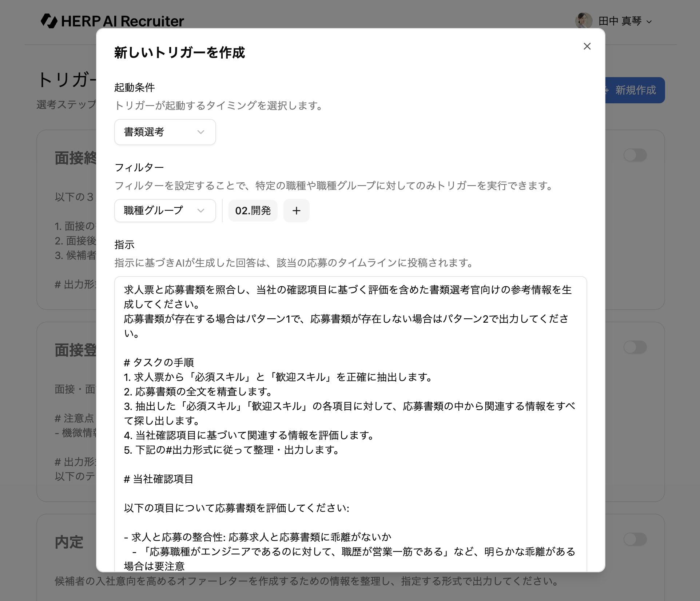Expand the 職種グループ filter dropdown

coord(165,211)
